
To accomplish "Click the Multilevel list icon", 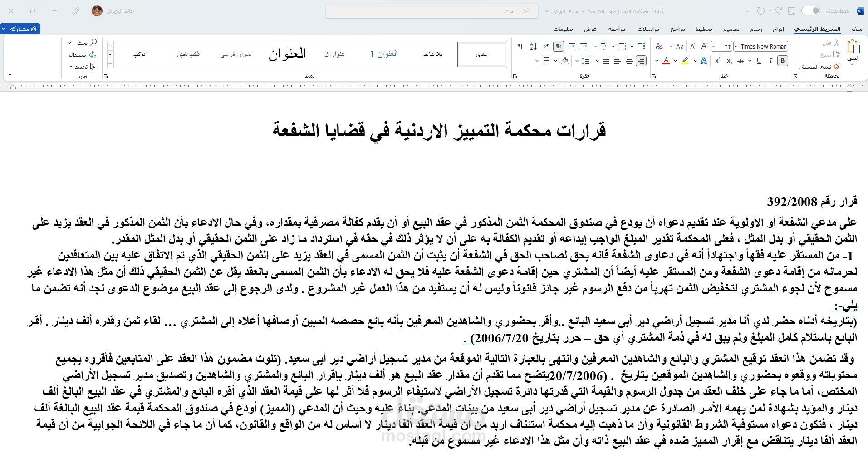I will [x=604, y=46].
